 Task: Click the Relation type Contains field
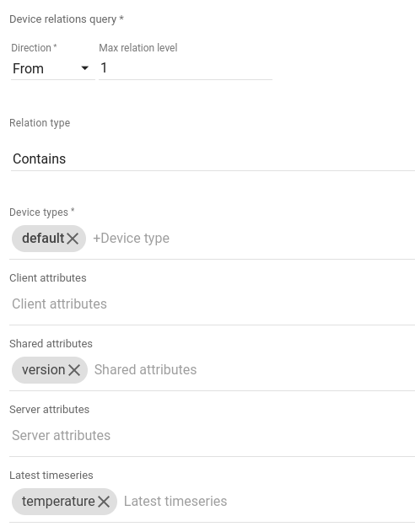(x=213, y=159)
